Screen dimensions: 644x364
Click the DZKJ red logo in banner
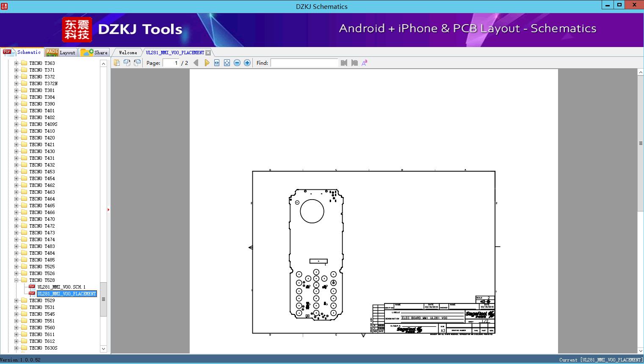tap(77, 30)
